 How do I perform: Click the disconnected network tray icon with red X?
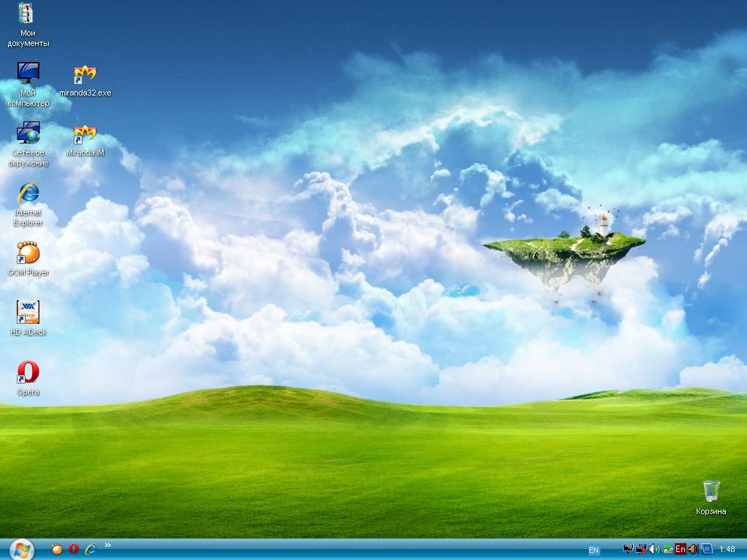[641, 549]
